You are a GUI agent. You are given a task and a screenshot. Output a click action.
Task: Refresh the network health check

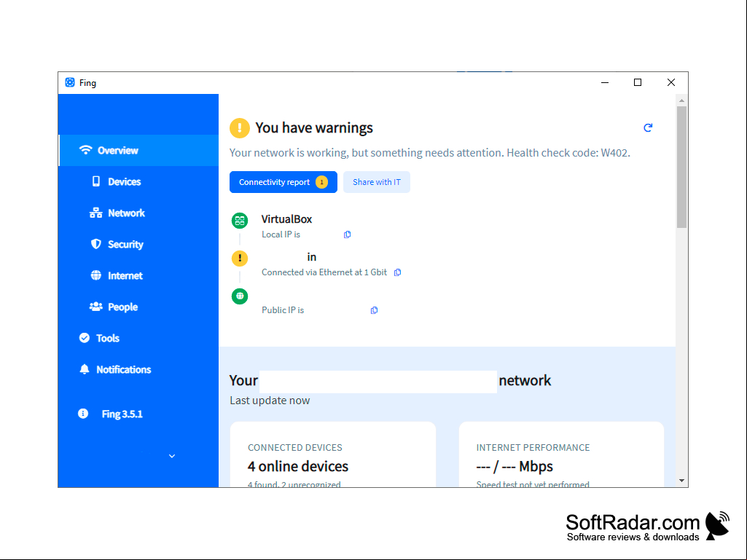coord(648,127)
